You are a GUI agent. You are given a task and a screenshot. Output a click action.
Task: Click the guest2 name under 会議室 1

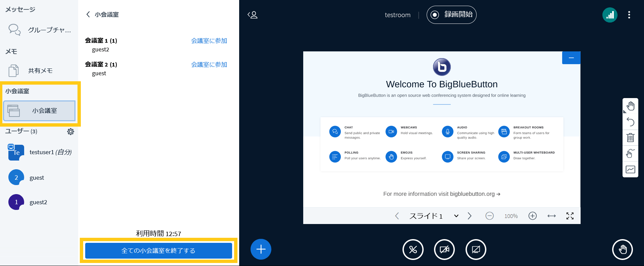101,49
